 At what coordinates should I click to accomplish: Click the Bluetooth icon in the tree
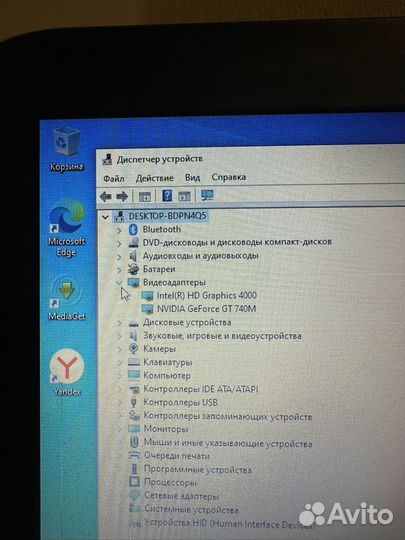tap(133, 230)
